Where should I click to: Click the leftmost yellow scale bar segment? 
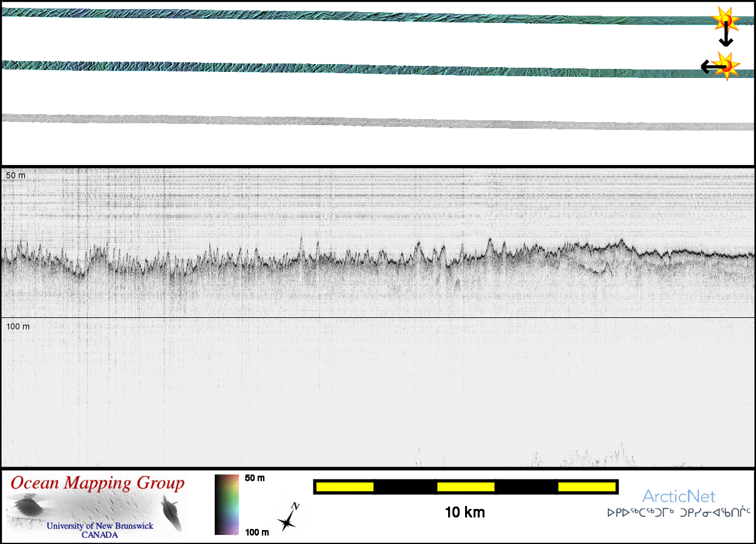344,487
